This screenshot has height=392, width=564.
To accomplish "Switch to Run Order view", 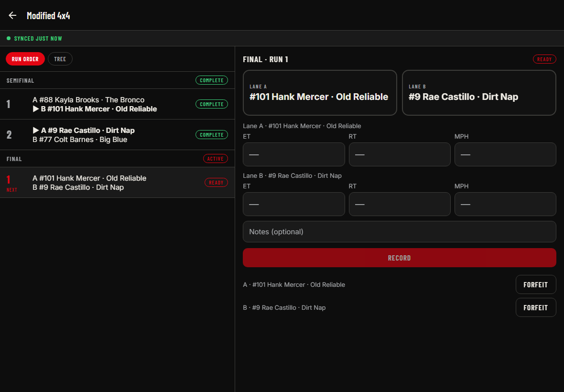I will [x=25, y=59].
